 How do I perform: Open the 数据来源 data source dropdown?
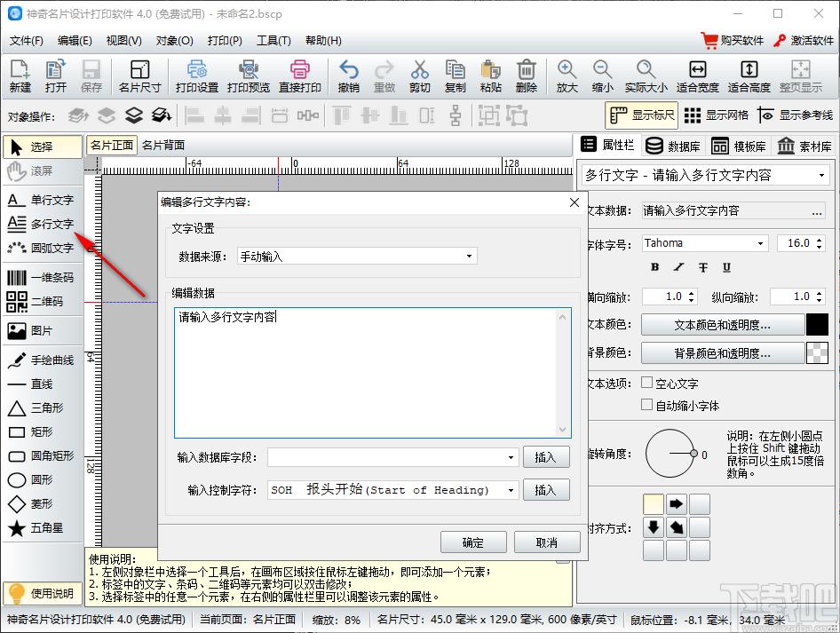tap(357, 257)
